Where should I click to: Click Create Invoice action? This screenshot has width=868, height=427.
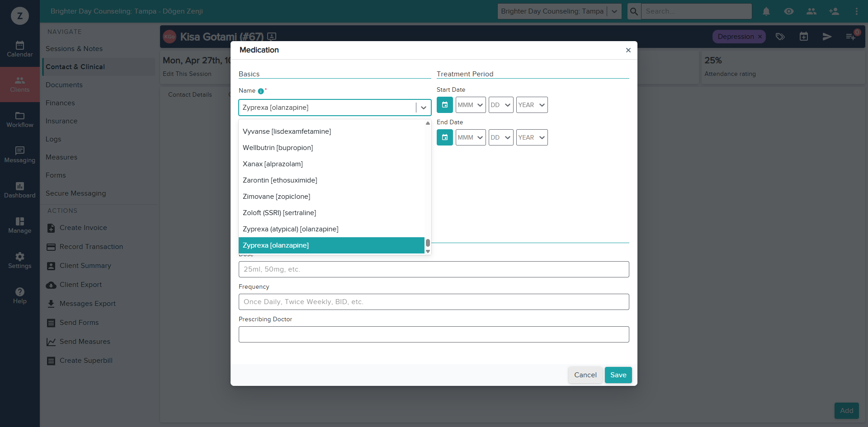pyautogui.click(x=77, y=228)
